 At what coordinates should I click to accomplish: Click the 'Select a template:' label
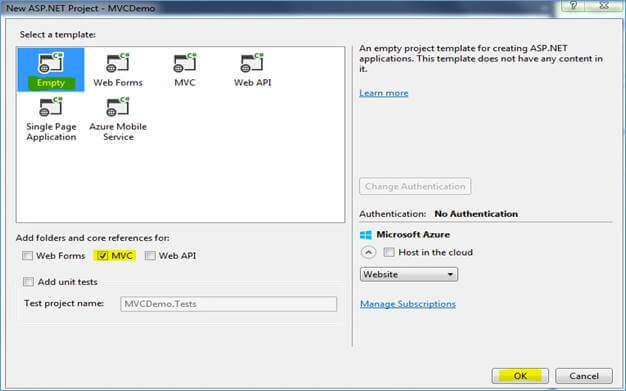(57, 35)
